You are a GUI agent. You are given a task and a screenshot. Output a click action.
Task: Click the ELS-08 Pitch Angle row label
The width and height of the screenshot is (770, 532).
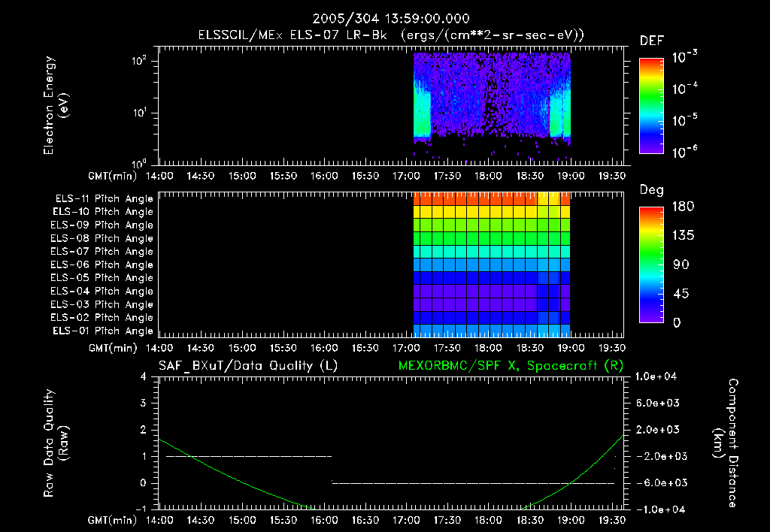point(102,238)
